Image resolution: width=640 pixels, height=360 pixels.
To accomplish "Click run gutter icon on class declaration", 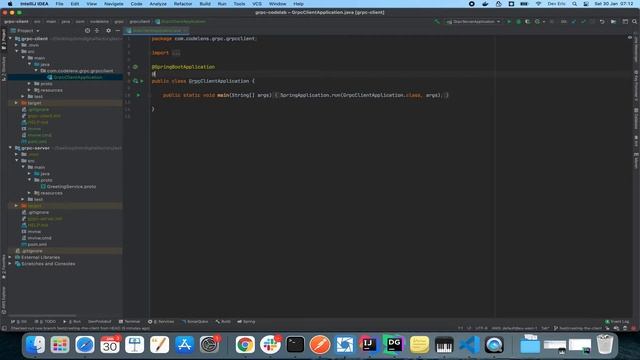I will [142, 81].
